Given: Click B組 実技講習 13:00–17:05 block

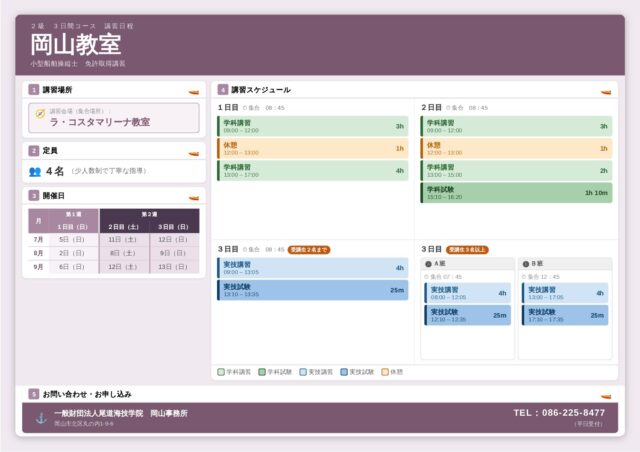Looking at the screenshot, I should [x=565, y=293].
